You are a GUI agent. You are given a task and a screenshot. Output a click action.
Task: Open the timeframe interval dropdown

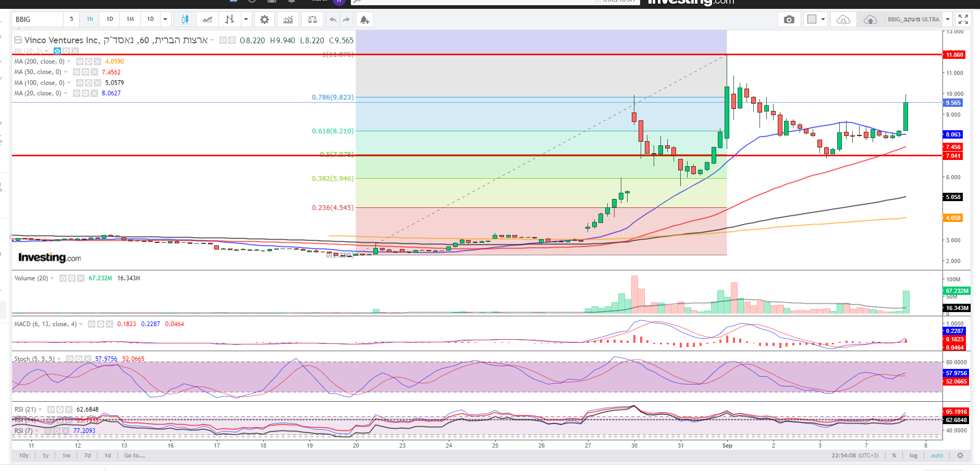[x=165, y=20]
